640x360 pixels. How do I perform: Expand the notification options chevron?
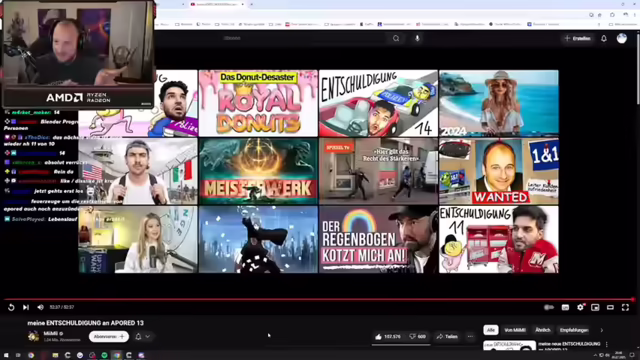148,337
